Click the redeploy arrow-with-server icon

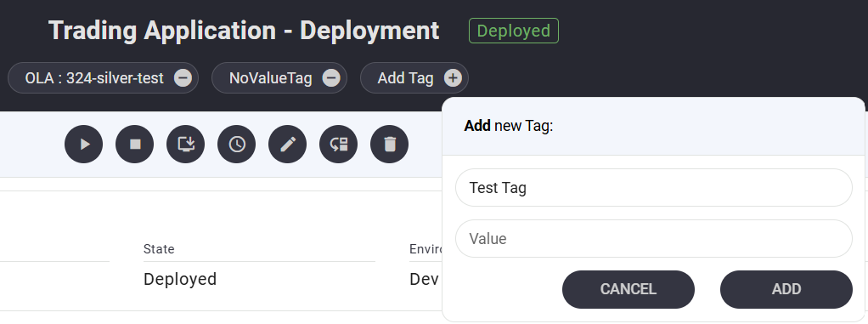pos(338,145)
